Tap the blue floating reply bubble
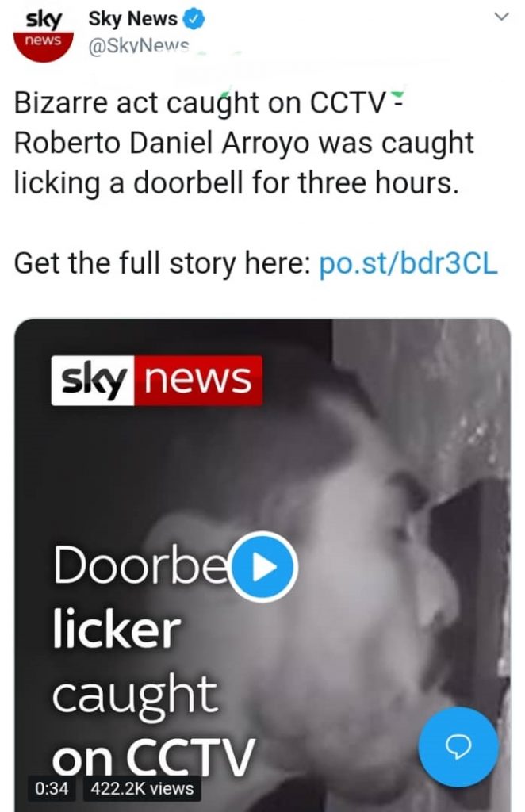Screen dimensions: 525x812 [458, 747]
